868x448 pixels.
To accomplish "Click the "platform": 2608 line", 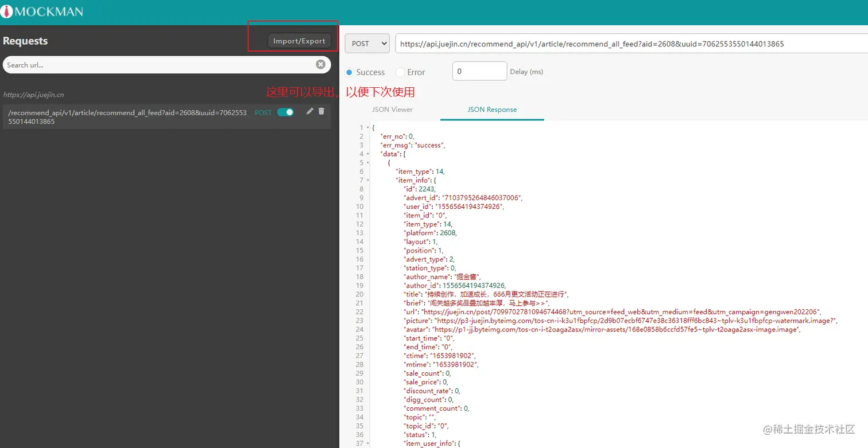I will 431,233.
